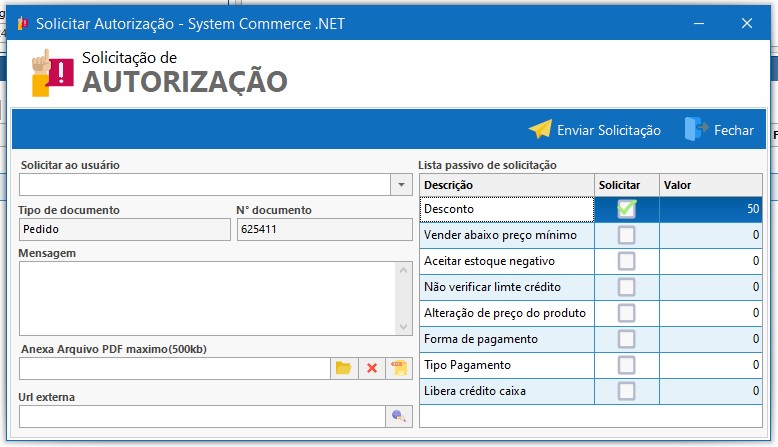This screenshot has width=778, height=447.
Task: Click the Solicitar ao usuário combo field
Action: point(205,185)
